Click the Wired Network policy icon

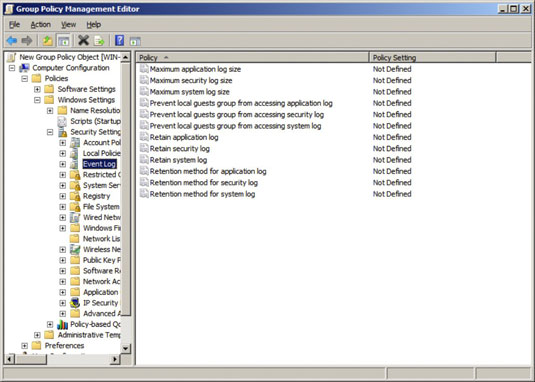[x=75, y=217]
